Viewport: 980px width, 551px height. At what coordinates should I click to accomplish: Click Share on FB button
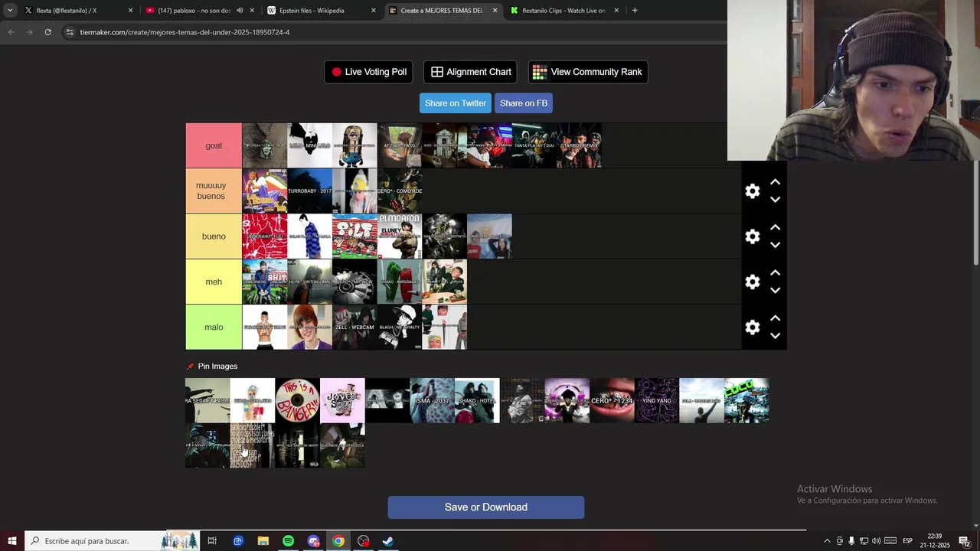click(524, 103)
